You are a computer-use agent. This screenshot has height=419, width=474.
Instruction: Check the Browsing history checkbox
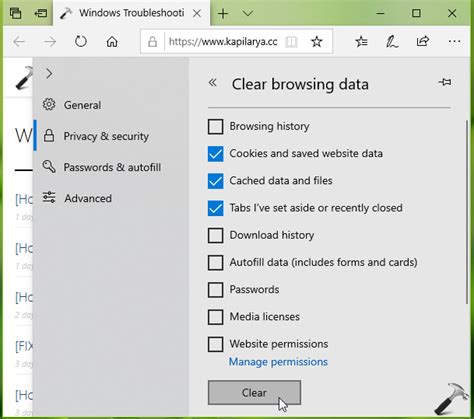[x=215, y=127]
